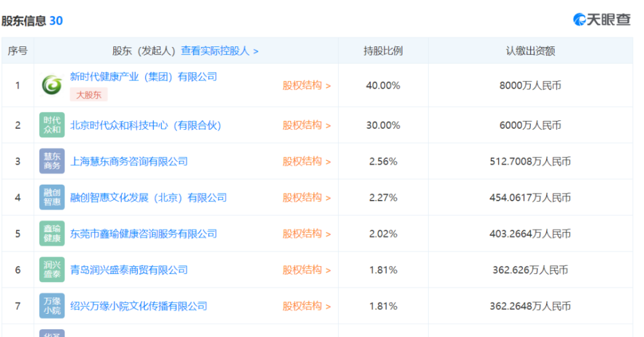This screenshot has height=337, width=644.
Task: Click the 润兴盛泰 shareholder avatar icon
Action: pos(52,269)
